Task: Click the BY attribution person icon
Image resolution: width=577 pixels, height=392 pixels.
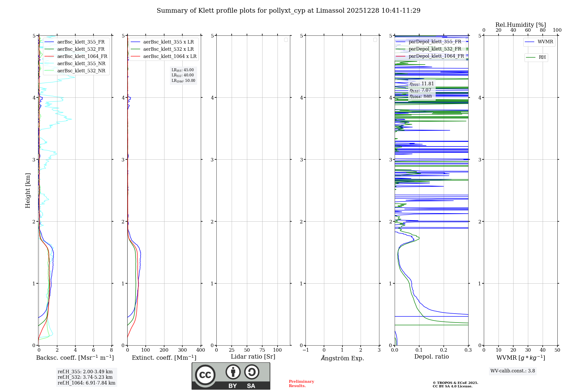Action: [233, 372]
